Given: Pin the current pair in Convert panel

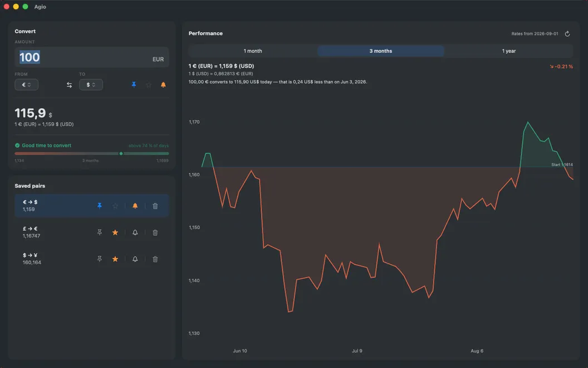Looking at the screenshot, I should click(x=134, y=85).
